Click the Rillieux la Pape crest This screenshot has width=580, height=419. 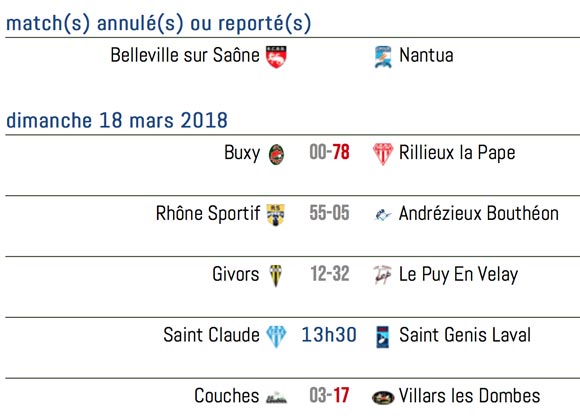tap(383, 154)
